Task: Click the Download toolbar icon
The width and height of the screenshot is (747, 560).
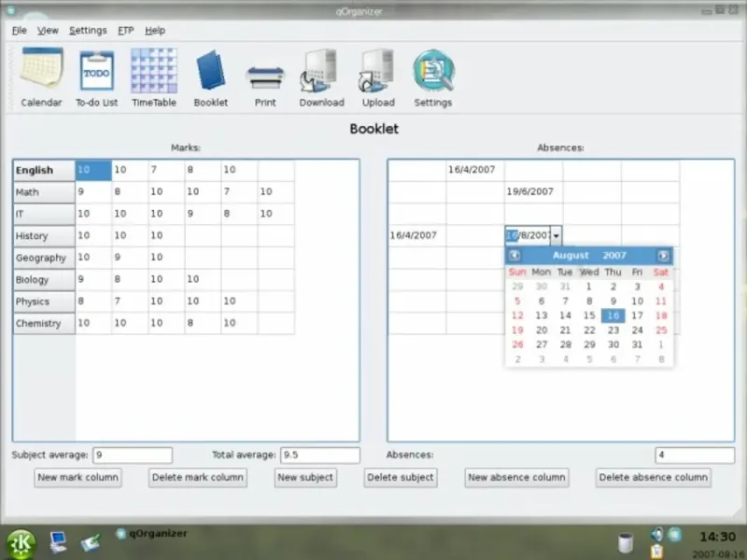Action: 321,77
